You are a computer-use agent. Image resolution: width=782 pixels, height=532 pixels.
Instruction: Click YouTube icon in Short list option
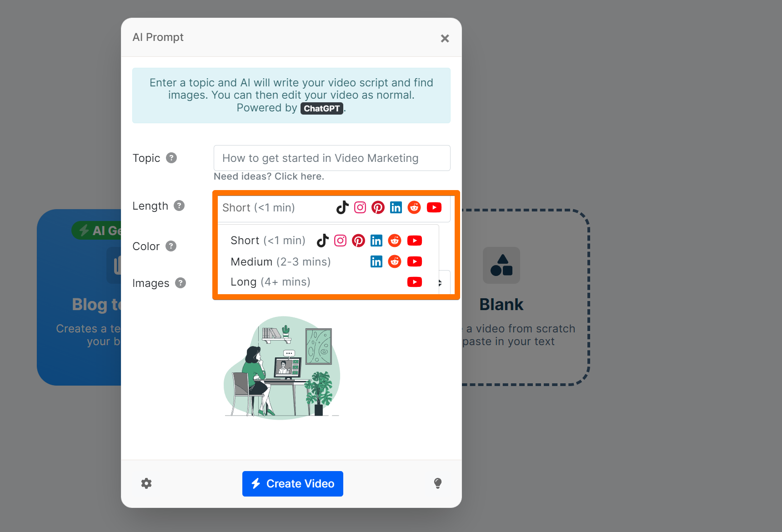pyautogui.click(x=415, y=241)
